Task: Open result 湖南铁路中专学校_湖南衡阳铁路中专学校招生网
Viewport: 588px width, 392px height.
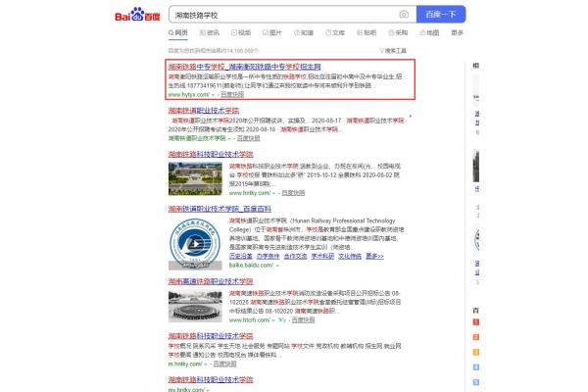Action: pyautogui.click(x=244, y=67)
